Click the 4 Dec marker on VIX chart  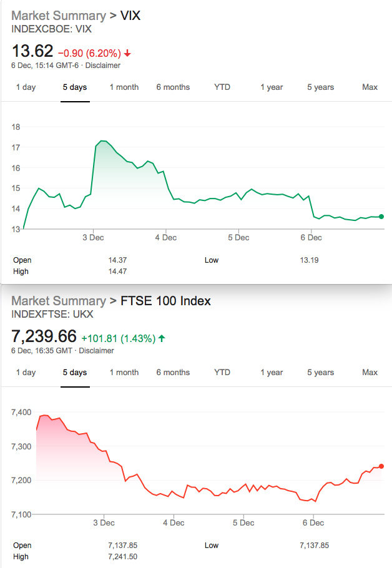pyautogui.click(x=166, y=238)
